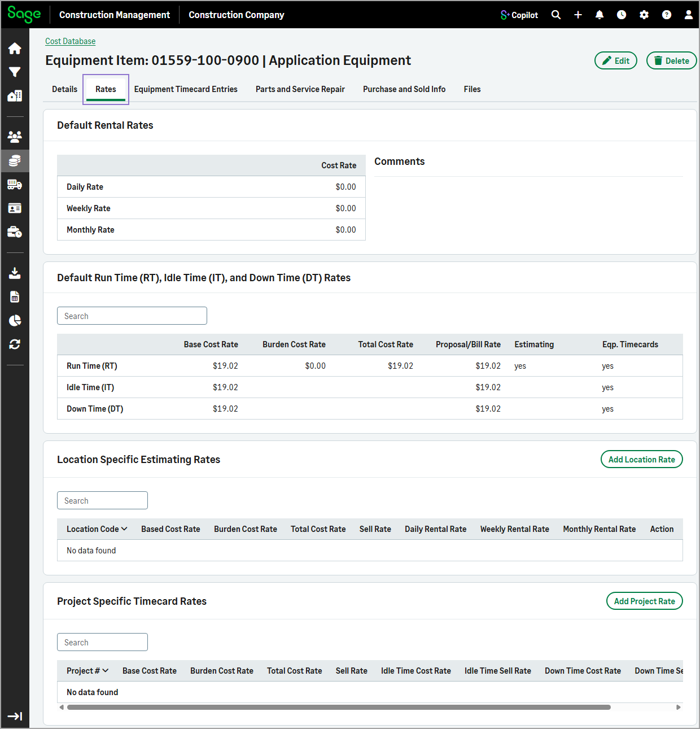The image size is (700, 729).
Task: Click the plus add icon
Action: pyautogui.click(x=578, y=15)
